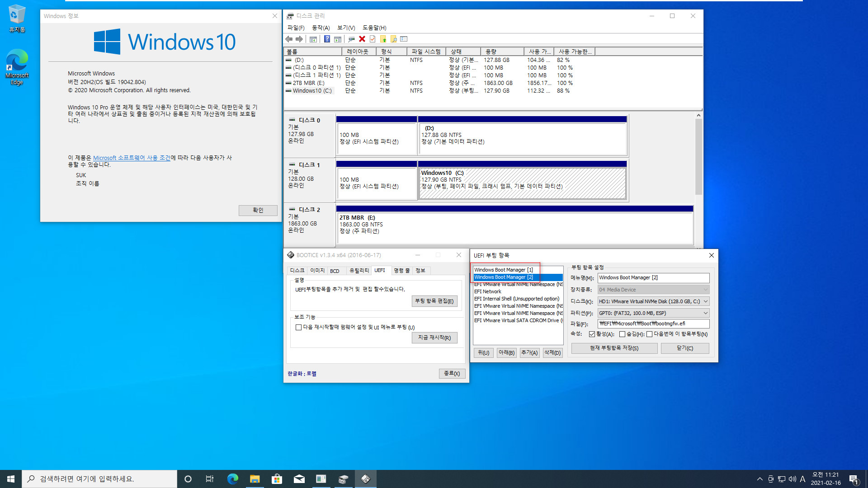Click the 파일(F) path input field
The image size is (868, 488).
coord(653,324)
